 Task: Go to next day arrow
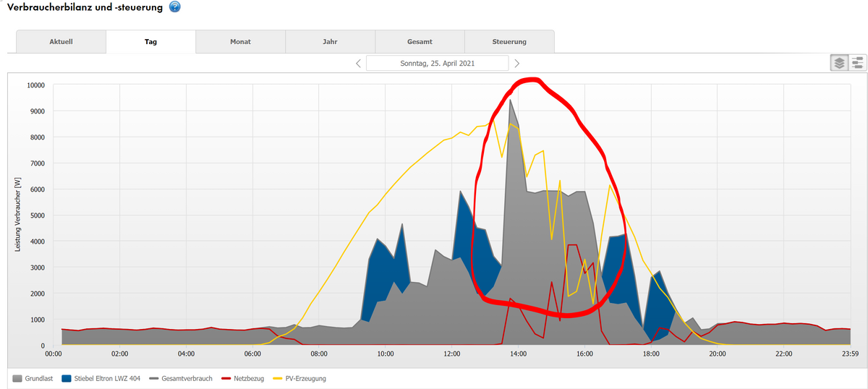pyautogui.click(x=516, y=64)
